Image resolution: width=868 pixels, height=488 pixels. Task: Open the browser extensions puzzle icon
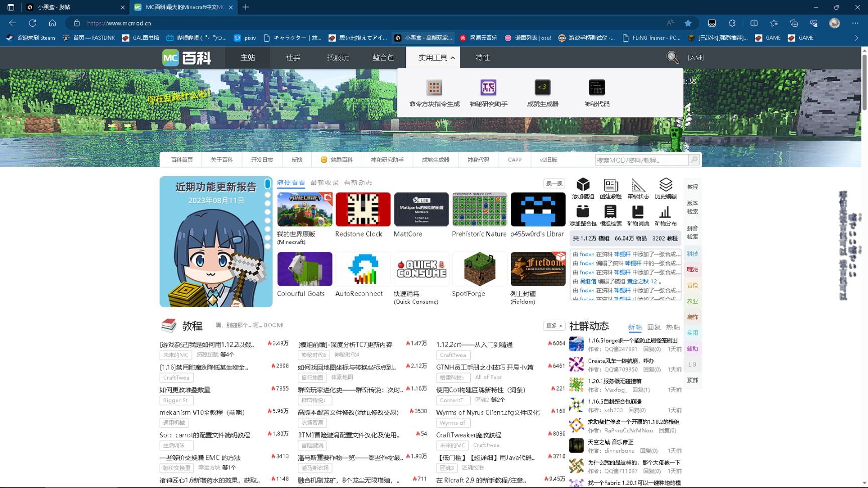point(732,23)
